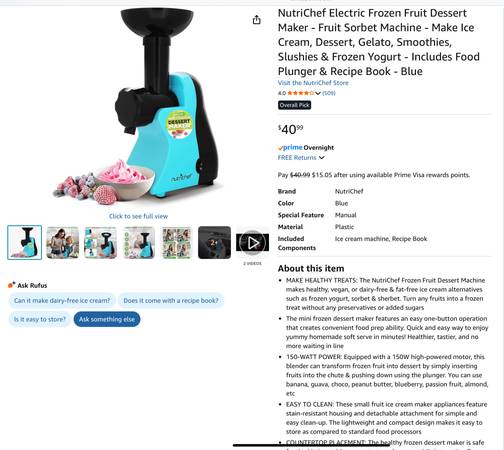Click the Ask something else button
Image resolution: width=504 pixels, height=450 pixels.
click(x=107, y=319)
